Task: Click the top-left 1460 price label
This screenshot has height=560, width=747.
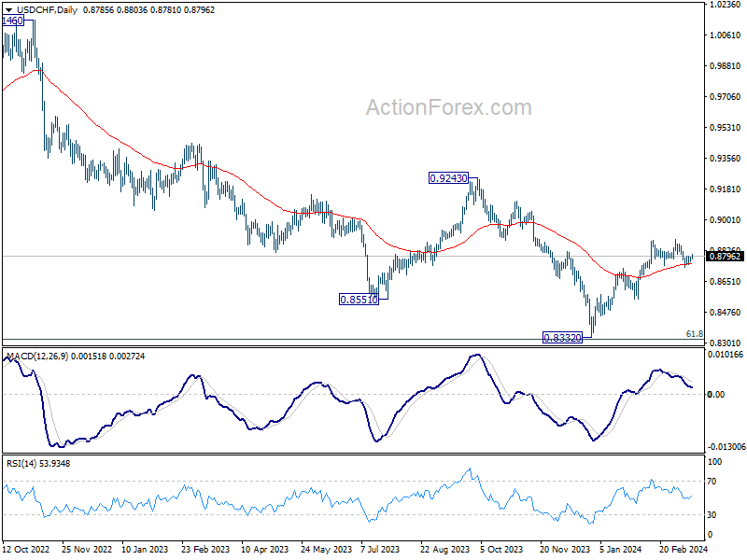Action: (12, 21)
